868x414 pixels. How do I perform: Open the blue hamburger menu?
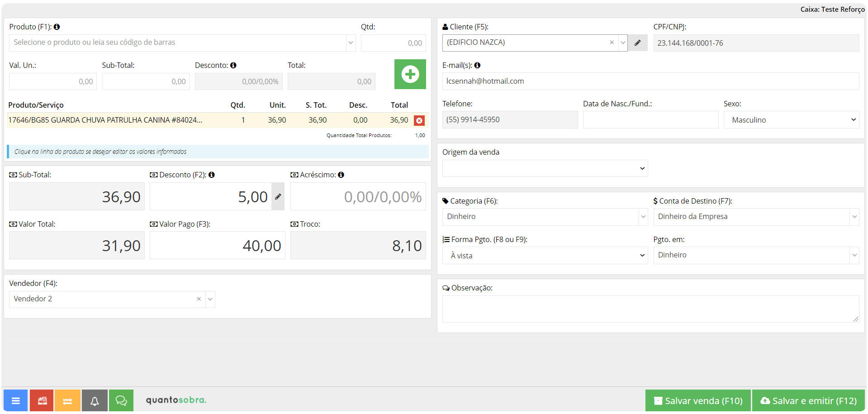click(x=16, y=400)
